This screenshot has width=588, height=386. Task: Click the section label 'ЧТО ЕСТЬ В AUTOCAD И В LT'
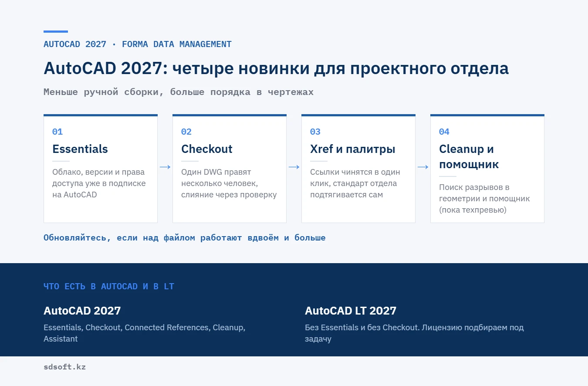coord(109,286)
